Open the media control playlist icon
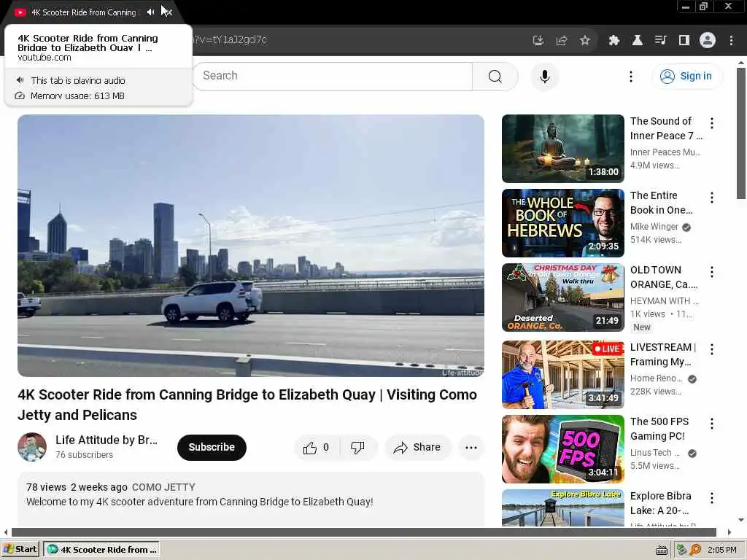Screen dimensions: 747x560 point(661,41)
